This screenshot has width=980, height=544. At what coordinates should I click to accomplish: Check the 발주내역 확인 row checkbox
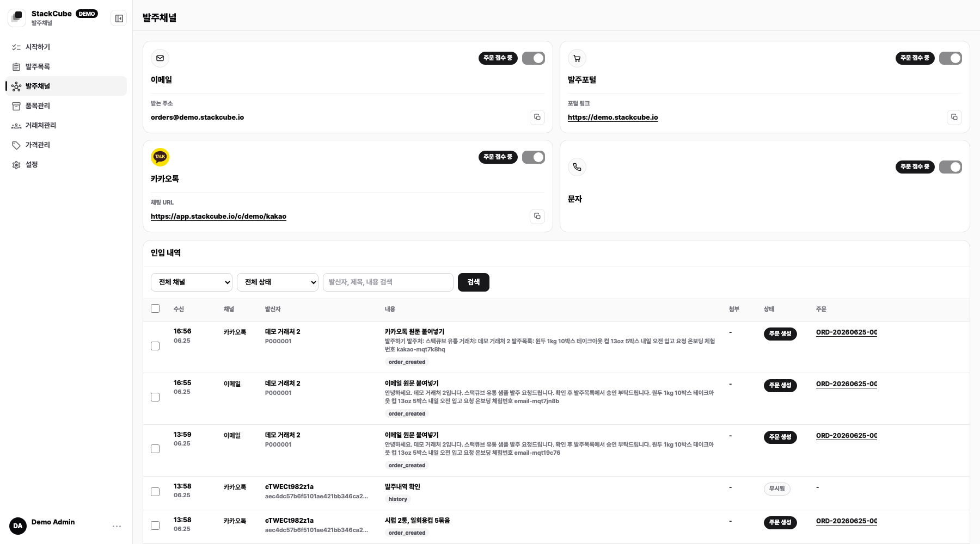155,492
